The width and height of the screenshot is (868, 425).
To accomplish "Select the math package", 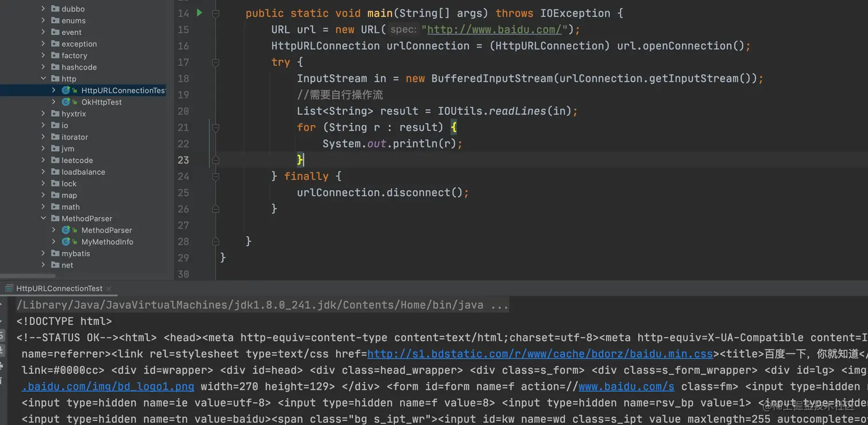I will point(71,207).
